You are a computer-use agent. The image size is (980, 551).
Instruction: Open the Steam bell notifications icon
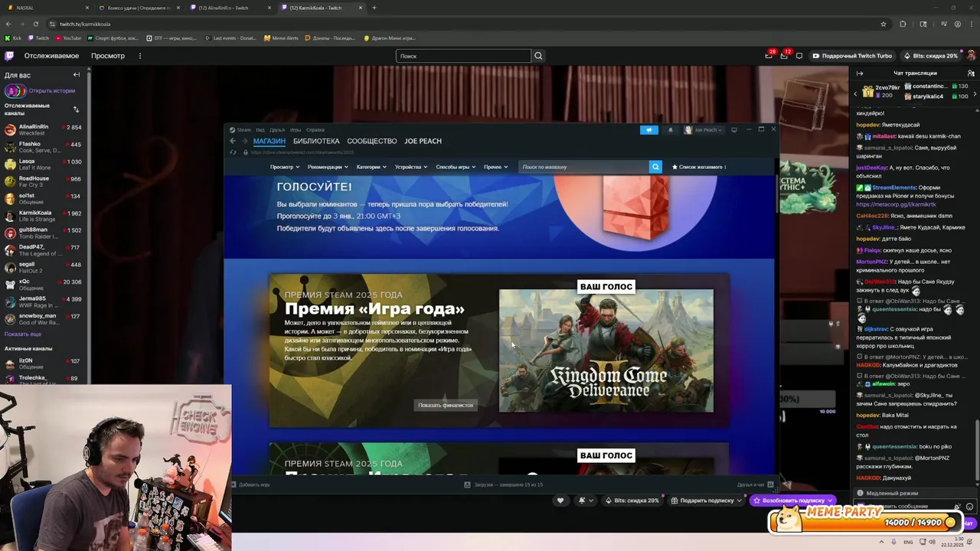coord(670,130)
